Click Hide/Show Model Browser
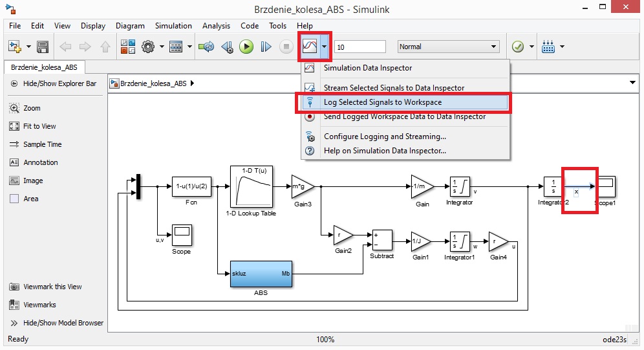 (57, 323)
